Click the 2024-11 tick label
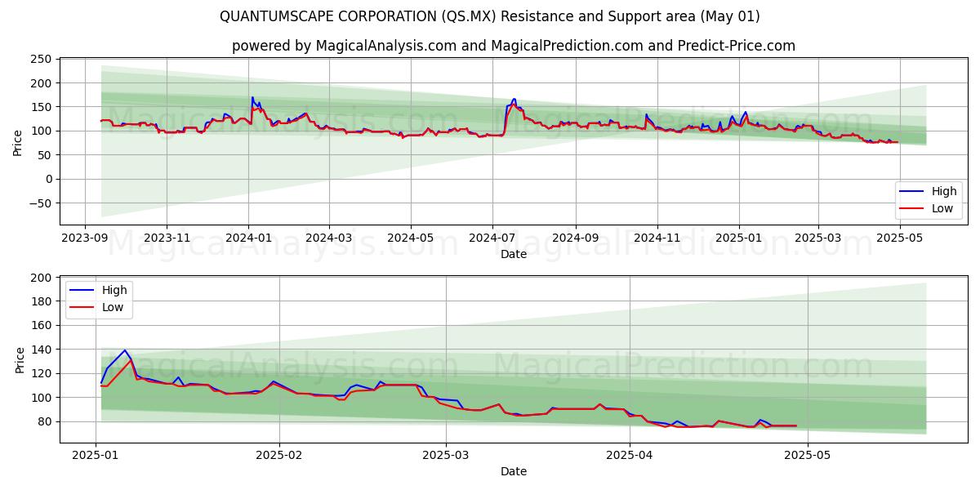 (657, 237)
